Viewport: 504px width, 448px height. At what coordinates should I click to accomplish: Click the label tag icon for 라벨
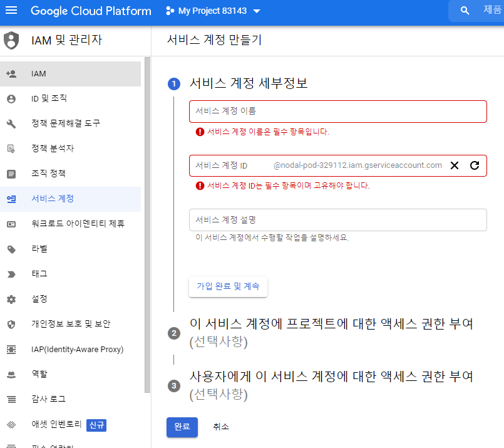click(11, 249)
